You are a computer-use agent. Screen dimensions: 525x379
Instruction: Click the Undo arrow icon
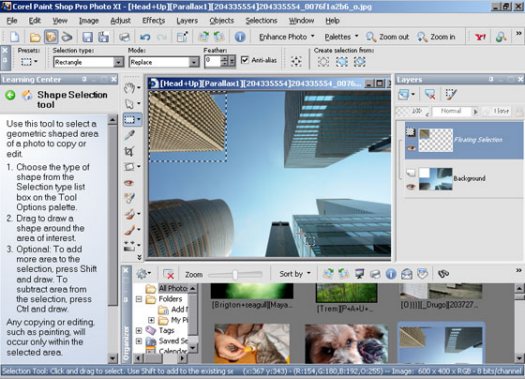point(145,37)
